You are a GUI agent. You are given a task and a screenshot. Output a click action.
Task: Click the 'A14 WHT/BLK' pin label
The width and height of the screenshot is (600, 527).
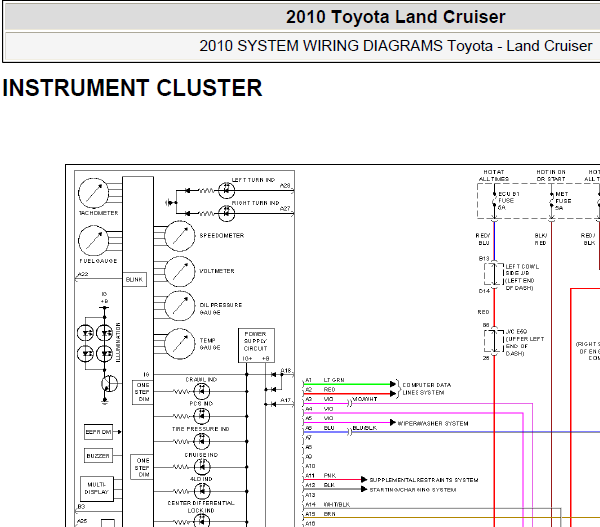click(328, 504)
